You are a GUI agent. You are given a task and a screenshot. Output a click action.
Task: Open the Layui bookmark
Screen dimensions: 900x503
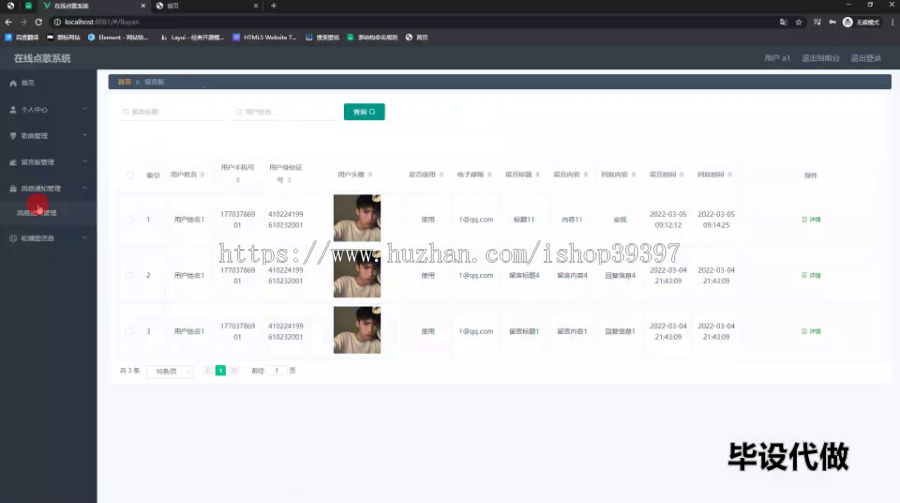click(192, 37)
